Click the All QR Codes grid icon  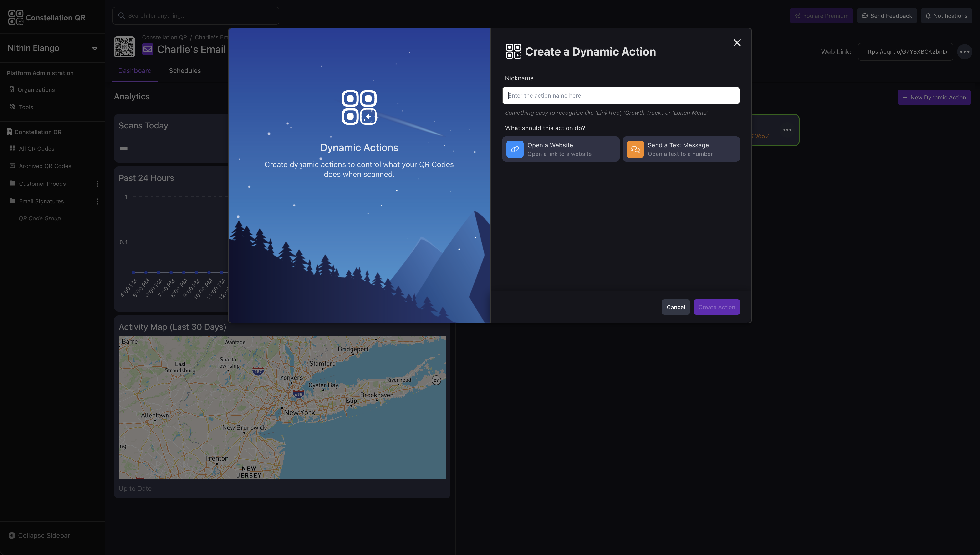[x=12, y=148]
